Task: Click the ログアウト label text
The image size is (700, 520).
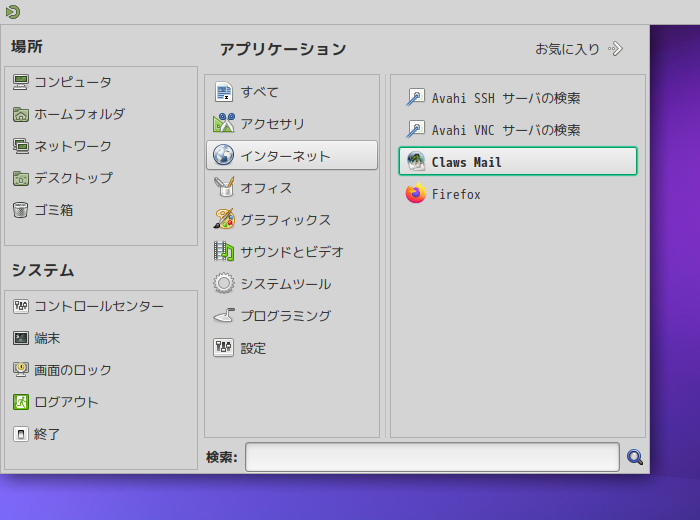Action: pyautogui.click(x=66, y=402)
